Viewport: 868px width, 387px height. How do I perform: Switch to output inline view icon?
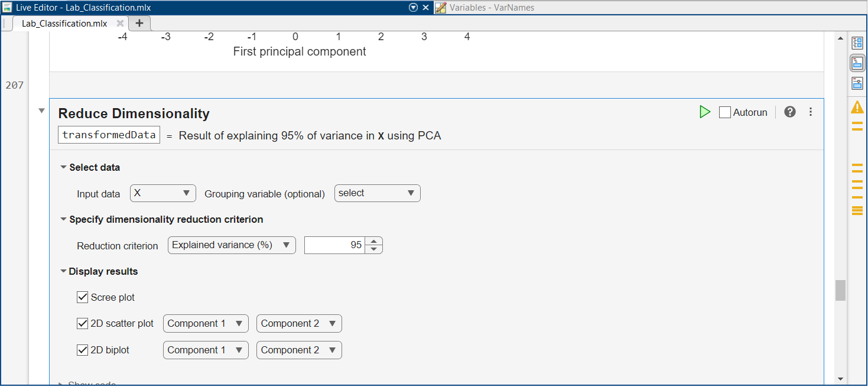point(857,63)
